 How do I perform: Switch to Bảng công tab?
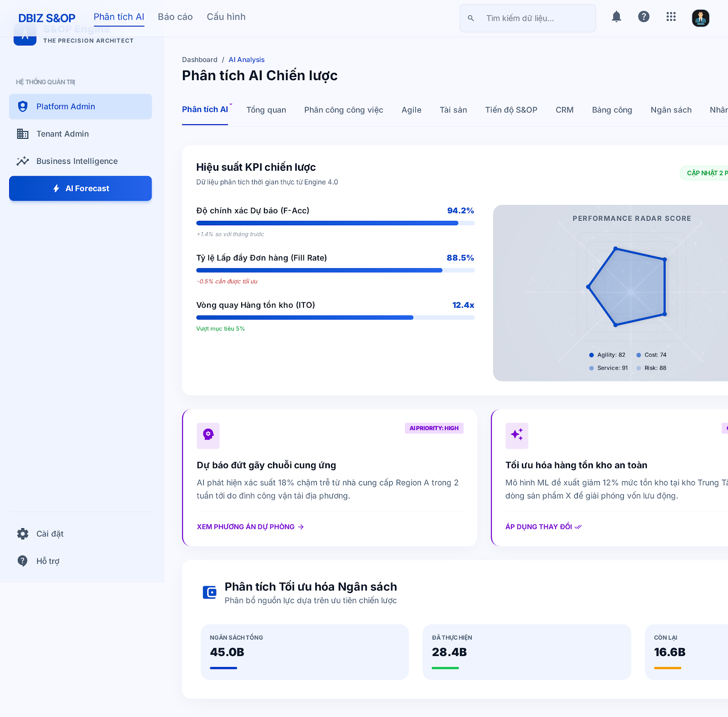pyautogui.click(x=612, y=110)
